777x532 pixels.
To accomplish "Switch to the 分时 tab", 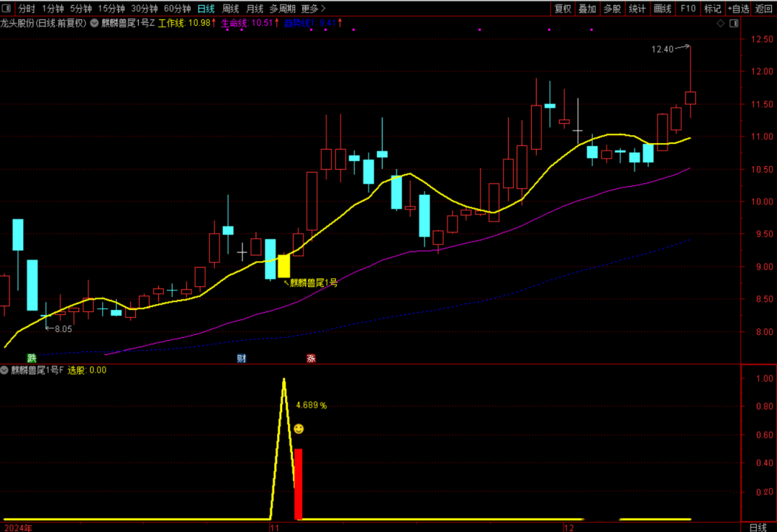I will 26,9.
